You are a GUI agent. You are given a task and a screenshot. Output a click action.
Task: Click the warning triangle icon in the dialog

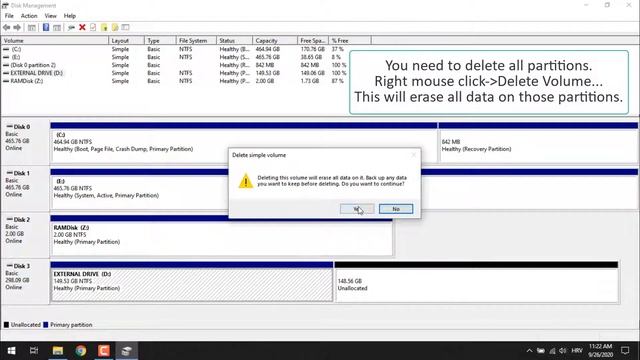[246, 181]
